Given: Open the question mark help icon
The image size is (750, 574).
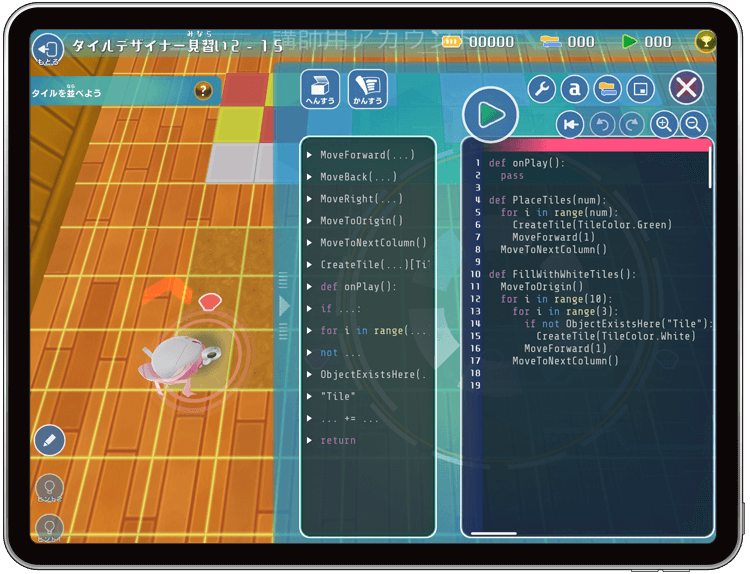Looking at the screenshot, I should coord(203,90).
